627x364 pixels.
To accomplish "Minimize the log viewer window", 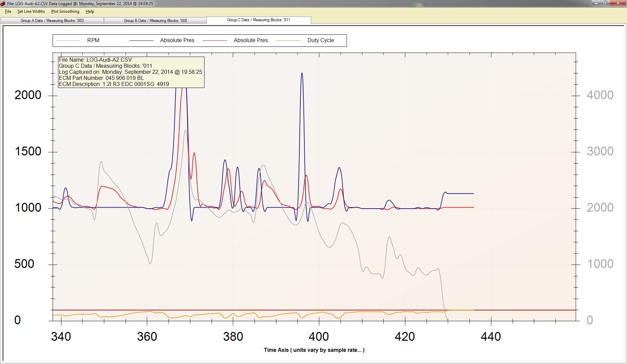I will tap(596, 3).
